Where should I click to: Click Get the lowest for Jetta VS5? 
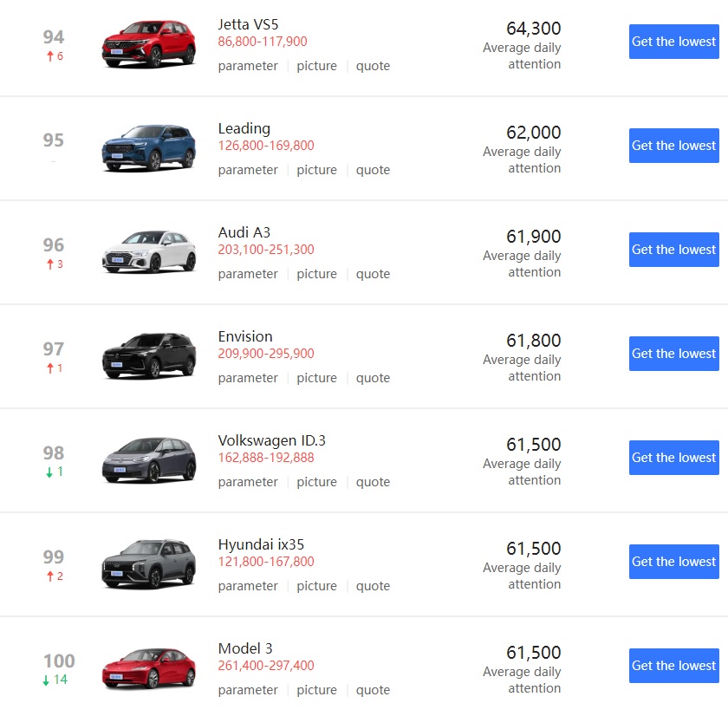pos(673,41)
